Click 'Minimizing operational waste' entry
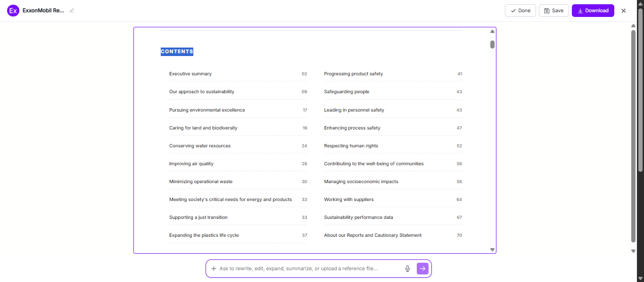This screenshot has height=282, width=644. tap(201, 182)
